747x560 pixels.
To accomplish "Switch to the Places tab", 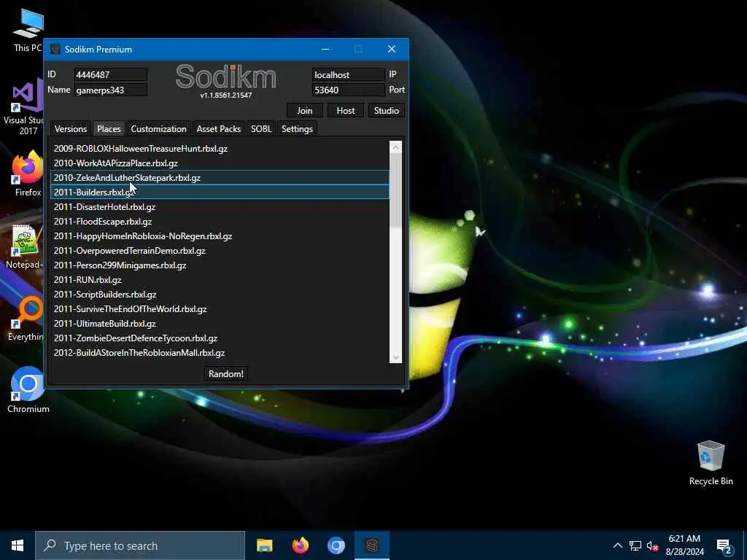I will point(109,129).
